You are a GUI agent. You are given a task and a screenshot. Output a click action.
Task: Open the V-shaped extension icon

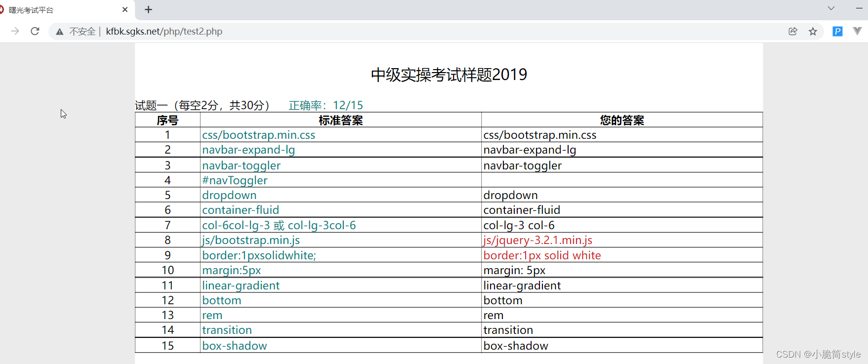click(x=858, y=31)
